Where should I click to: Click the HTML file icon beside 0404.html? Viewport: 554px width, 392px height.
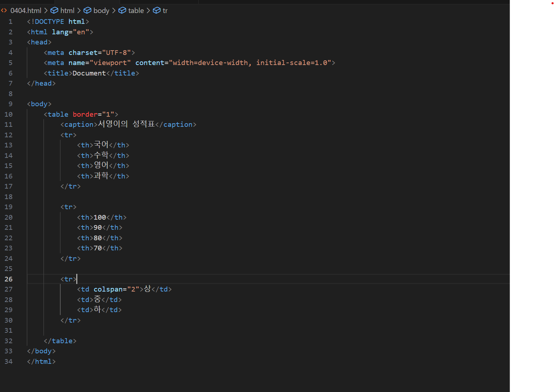click(4, 10)
